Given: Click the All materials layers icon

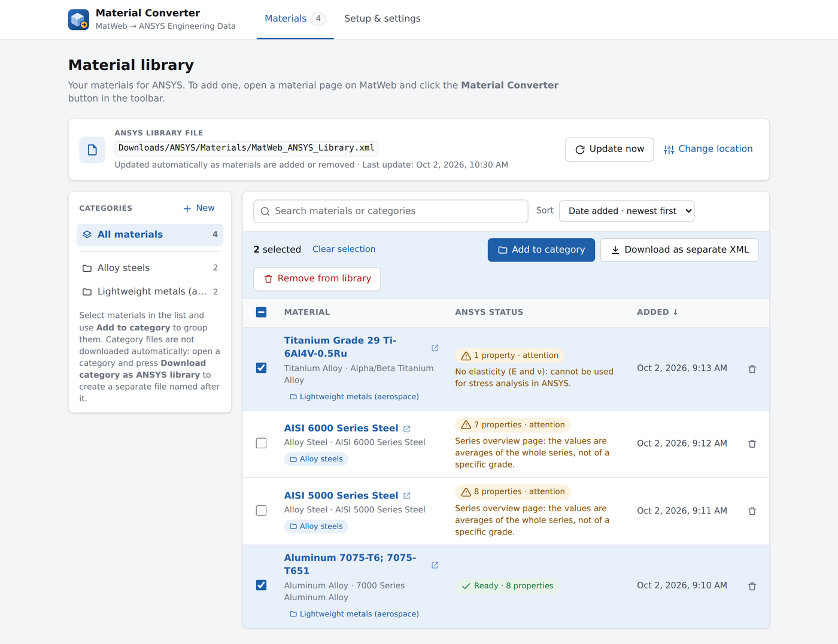Looking at the screenshot, I should click(x=87, y=235).
